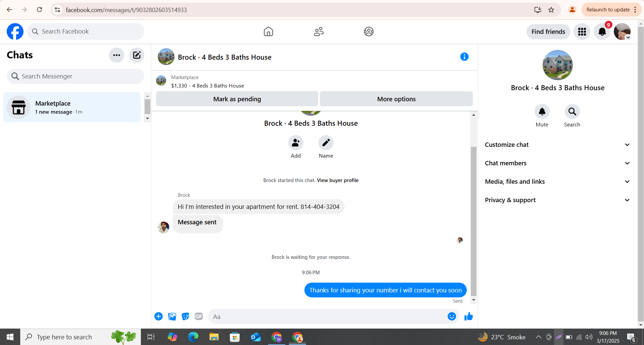Open the weather widget showing 23°C Smoke
The width and height of the screenshot is (644, 345).
pos(502,337)
